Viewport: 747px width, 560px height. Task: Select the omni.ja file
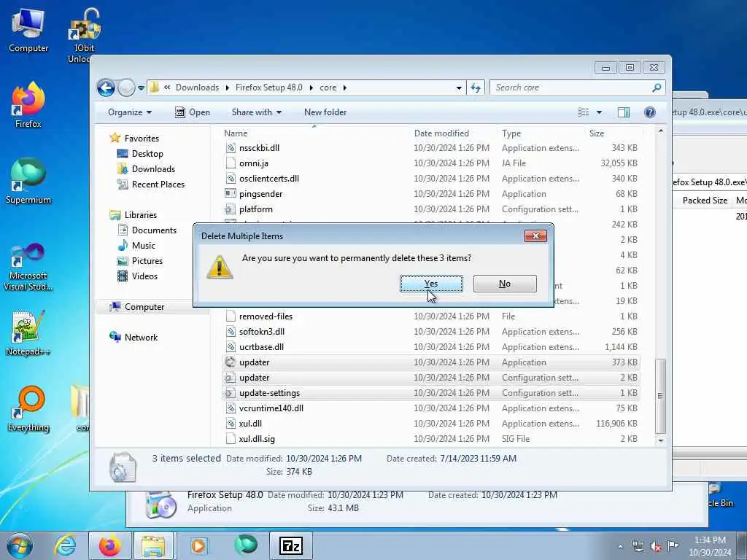[x=254, y=163]
